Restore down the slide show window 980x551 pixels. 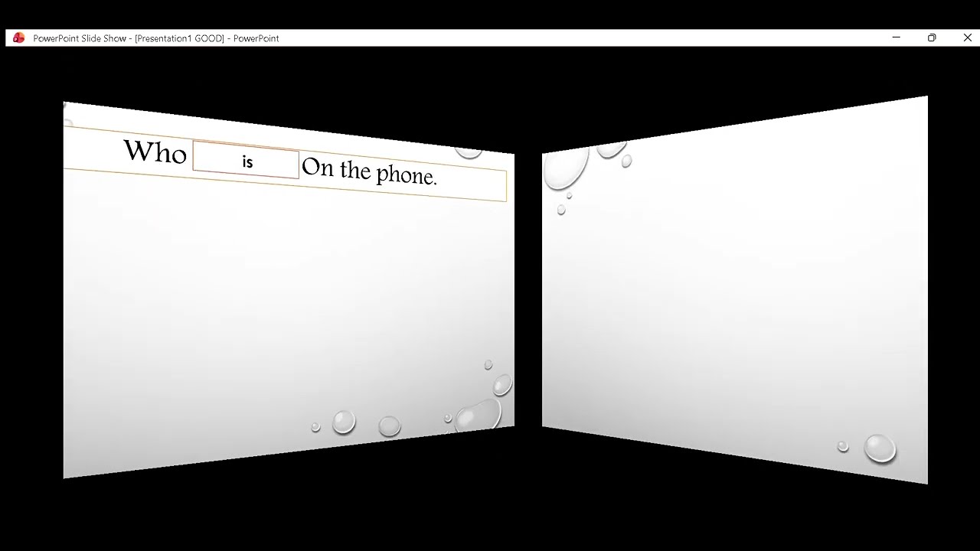coord(932,37)
